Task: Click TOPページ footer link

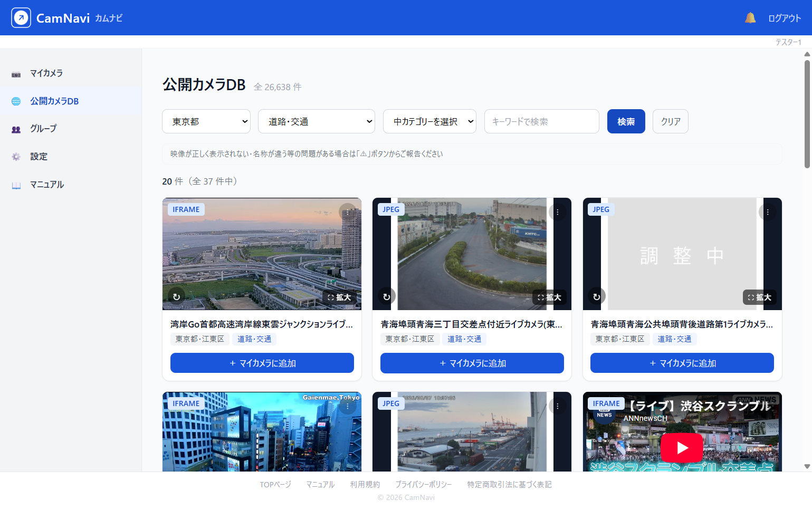Action: 275,484
